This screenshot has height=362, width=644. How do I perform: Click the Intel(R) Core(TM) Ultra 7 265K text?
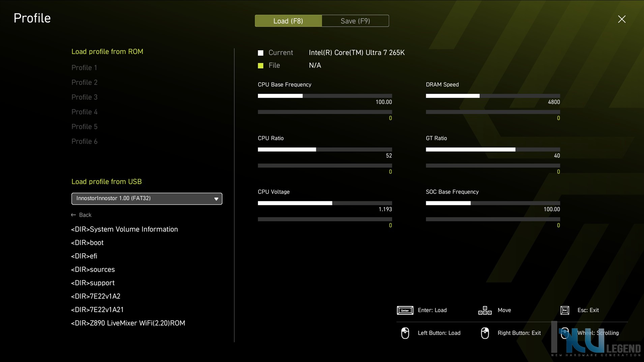click(357, 53)
